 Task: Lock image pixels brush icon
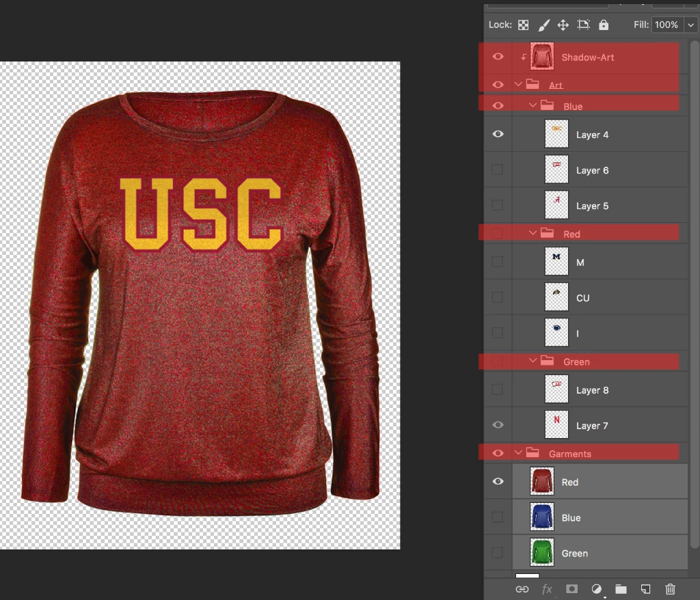point(543,25)
